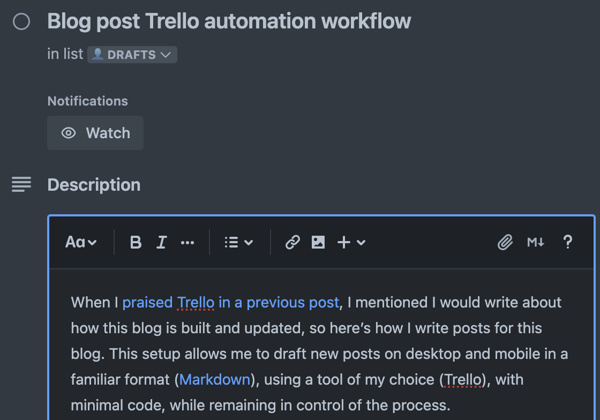Attach a file with the paperclip icon
The width and height of the screenshot is (600, 420).
click(505, 242)
